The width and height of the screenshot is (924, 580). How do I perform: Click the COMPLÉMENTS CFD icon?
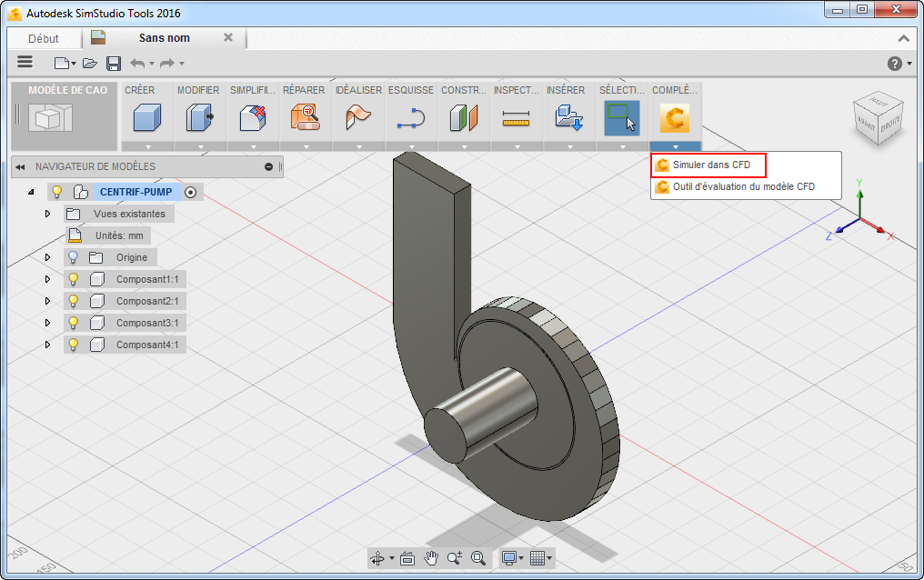675,117
